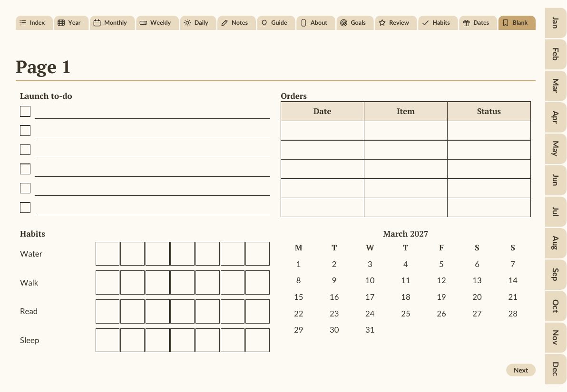Click the About phone icon
This screenshot has width=567, height=392.
[x=304, y=23]
